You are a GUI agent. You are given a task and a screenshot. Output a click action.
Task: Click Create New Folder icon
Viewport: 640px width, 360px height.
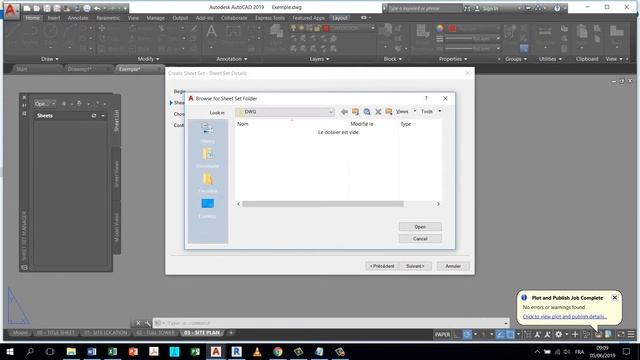pyautogui.click(x=389, y=112)
